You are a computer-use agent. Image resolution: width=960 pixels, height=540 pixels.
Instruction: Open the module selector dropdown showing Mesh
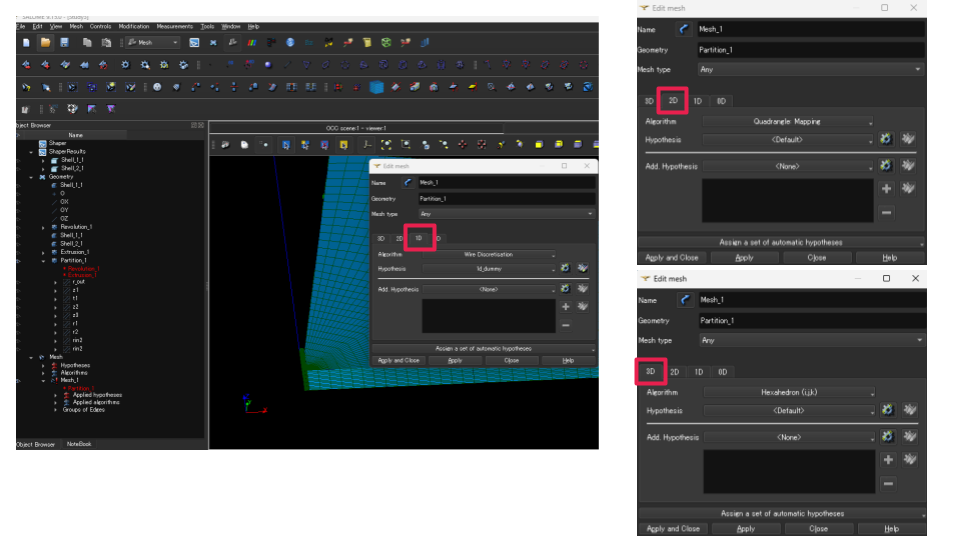[152, 43]
